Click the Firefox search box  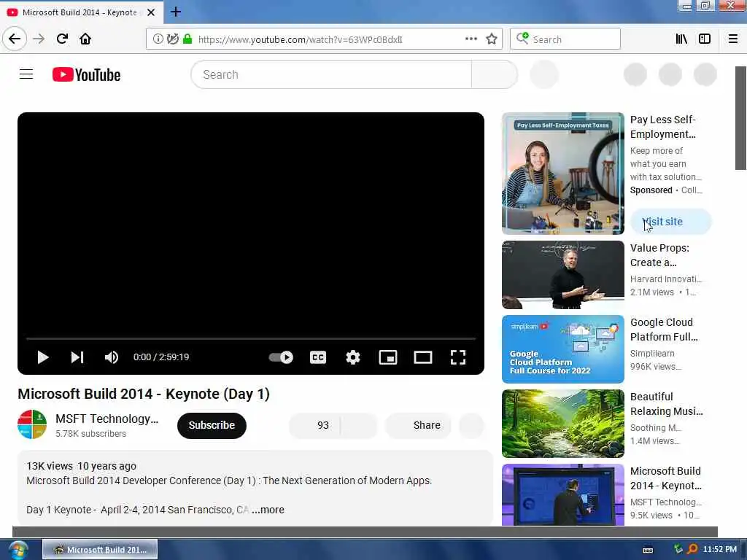point(565,39)
